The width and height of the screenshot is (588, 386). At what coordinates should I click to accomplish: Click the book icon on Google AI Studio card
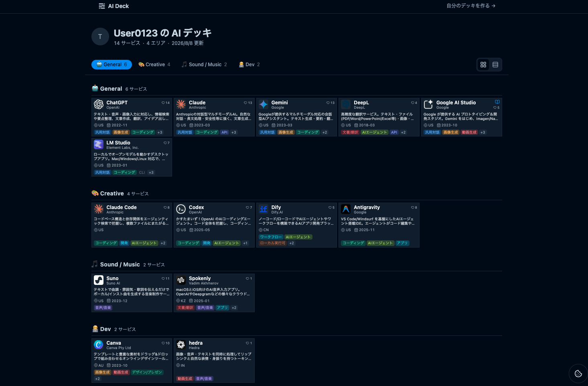(x=497, y=102)
